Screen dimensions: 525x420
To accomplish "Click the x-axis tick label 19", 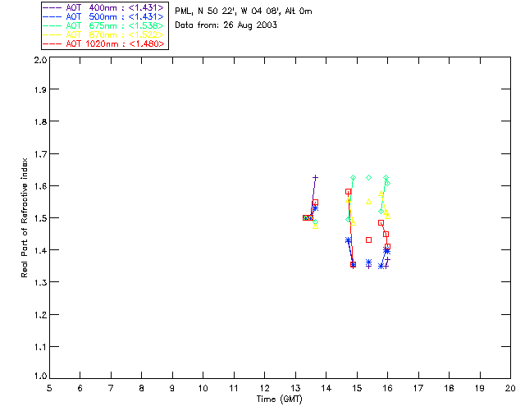I will click(480, 388).
